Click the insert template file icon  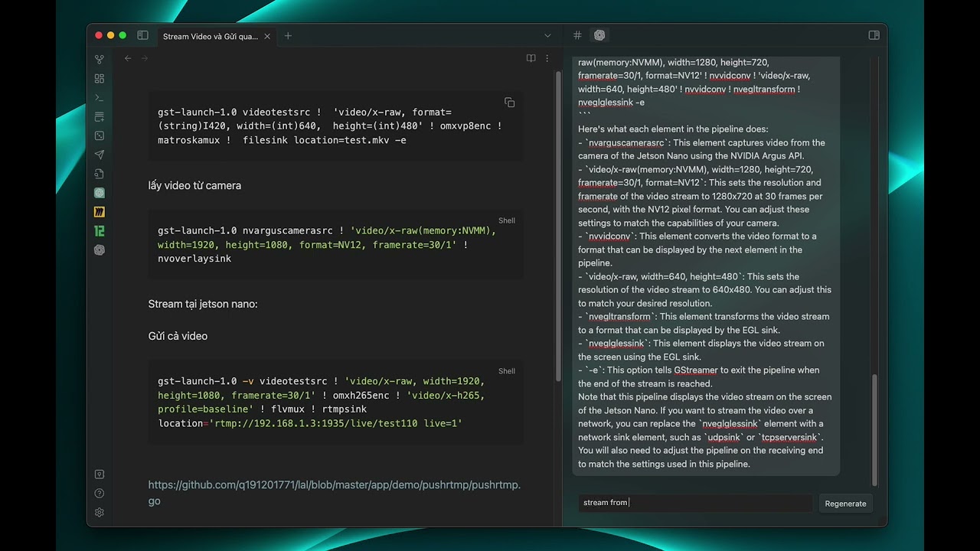(99, 174)
